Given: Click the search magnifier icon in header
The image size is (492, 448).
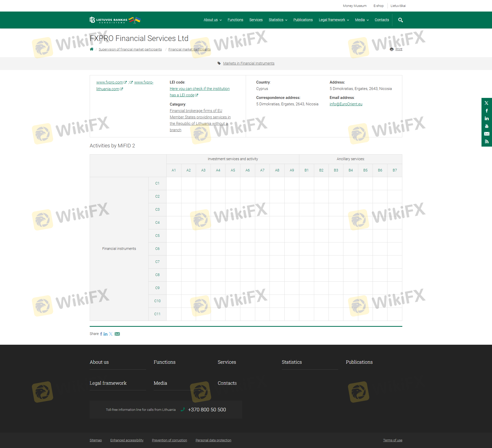Looking at the screenshot, I should pos(400,20).
